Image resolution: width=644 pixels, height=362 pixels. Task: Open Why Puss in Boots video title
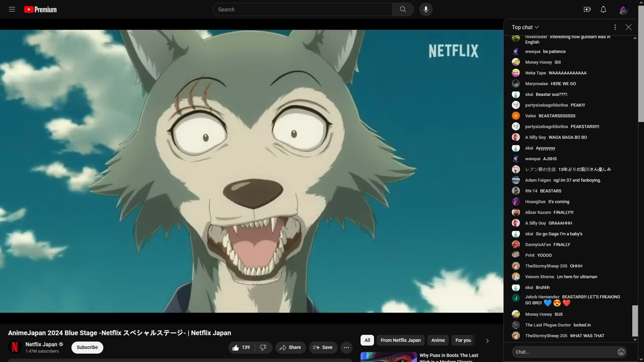click(x=449, y=357)
